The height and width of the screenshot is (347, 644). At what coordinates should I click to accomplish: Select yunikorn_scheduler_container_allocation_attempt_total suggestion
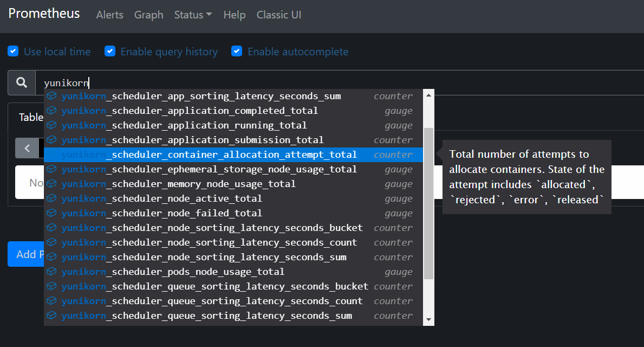click(x=233, y=155)
